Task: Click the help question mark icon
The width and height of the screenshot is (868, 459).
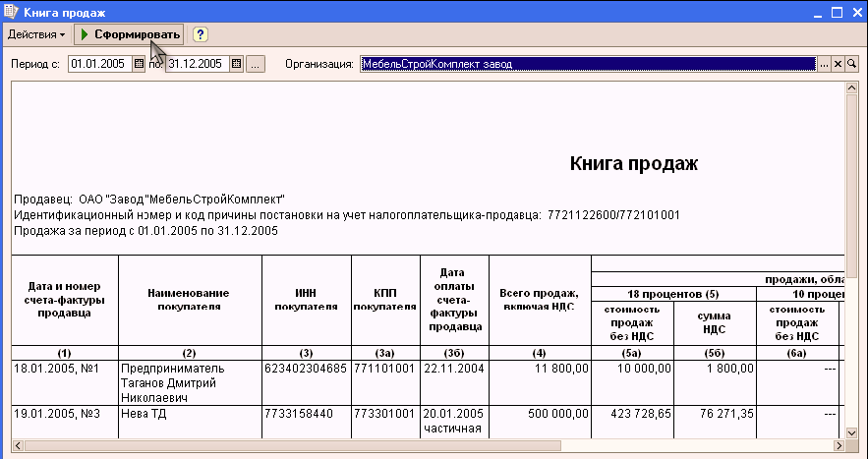Action: tap(200, 34)
